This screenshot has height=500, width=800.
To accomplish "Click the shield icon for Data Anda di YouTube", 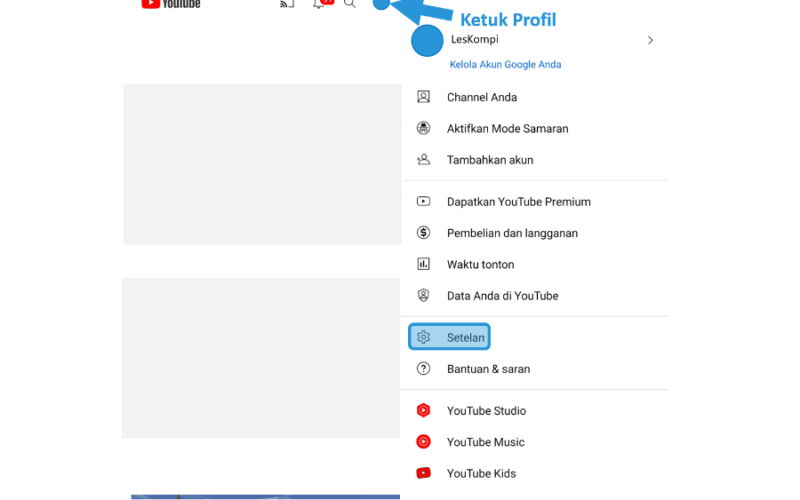I will [x=423, y=295].
